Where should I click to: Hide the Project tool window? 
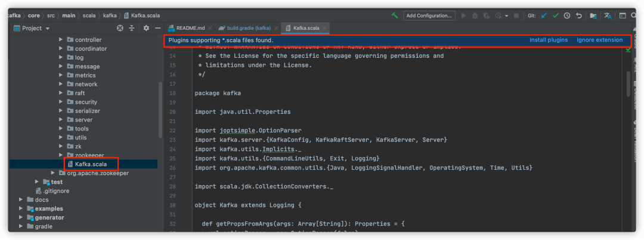point(157,29)
